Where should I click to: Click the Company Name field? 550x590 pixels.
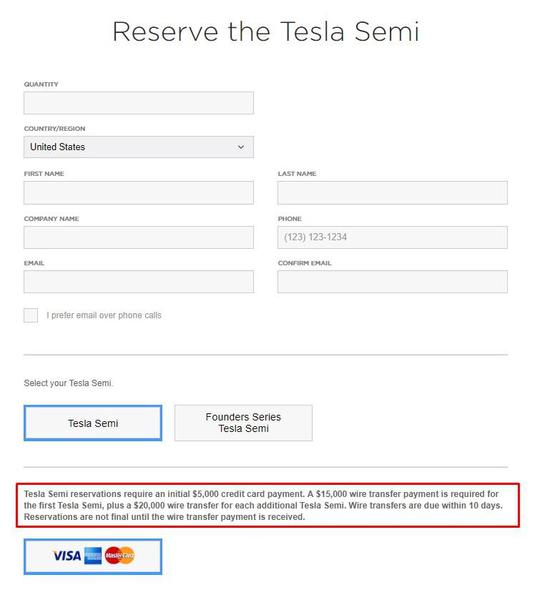click(138, 237)
